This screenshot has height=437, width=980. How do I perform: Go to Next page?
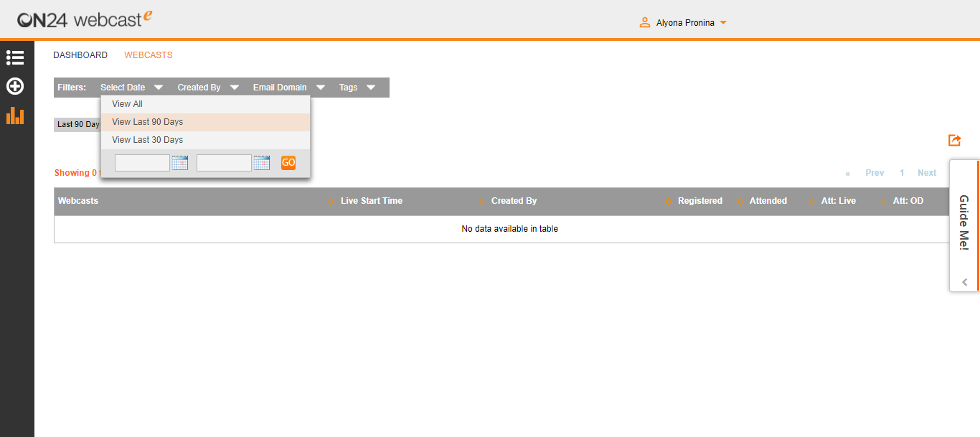[927, 173]
